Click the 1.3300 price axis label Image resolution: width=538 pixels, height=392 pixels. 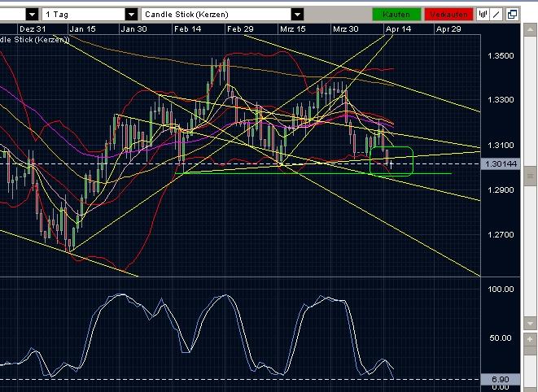click(501, 100)
